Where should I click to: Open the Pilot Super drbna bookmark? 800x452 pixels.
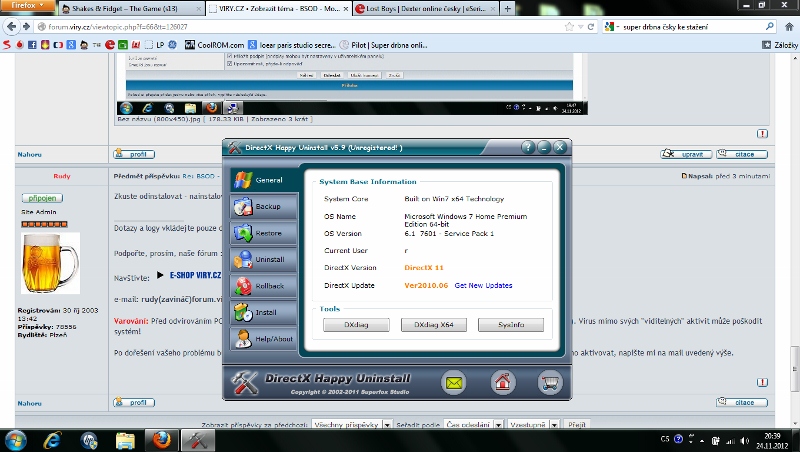[383, 45]
